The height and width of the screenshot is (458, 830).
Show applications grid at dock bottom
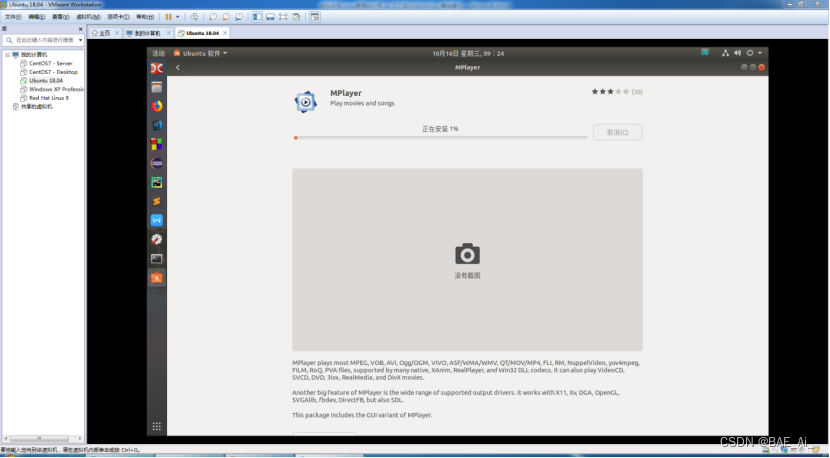pyautogui.click(x=157, y=426)
